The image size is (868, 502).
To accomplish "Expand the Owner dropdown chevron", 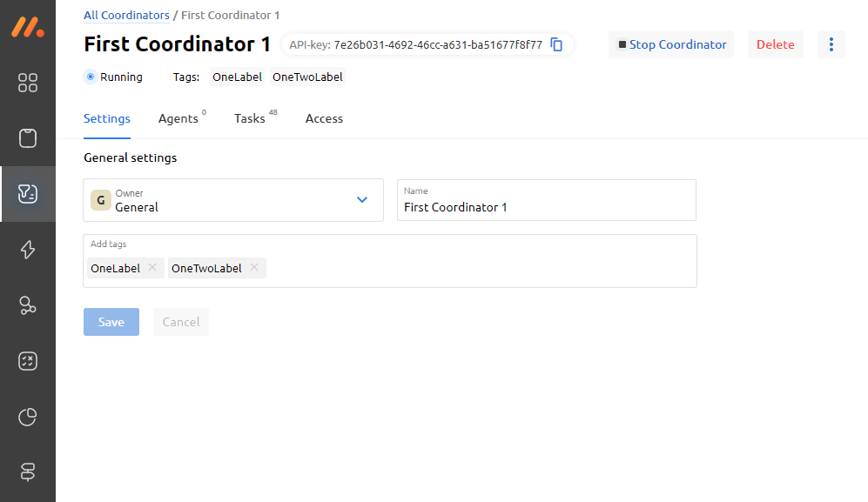I will (x=362, y=200).
